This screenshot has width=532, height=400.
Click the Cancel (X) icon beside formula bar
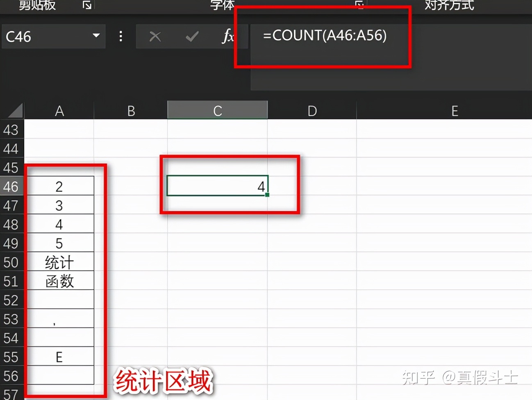(155, 36)
